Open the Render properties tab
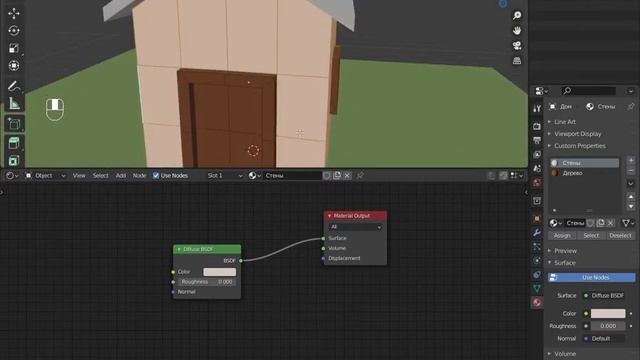 [537, 127]
